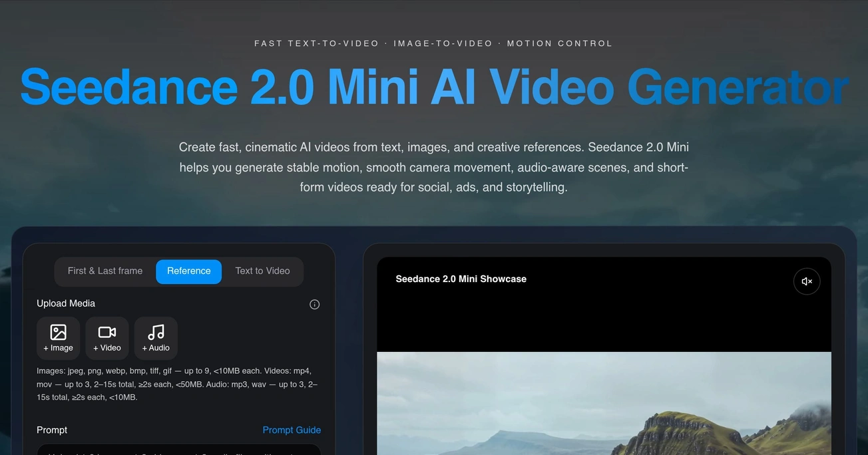The height and width of the screenshot is (455, 868).
Task: Open the Prompt Guide link
Action: pyautogui.click(x=292, y=430)
